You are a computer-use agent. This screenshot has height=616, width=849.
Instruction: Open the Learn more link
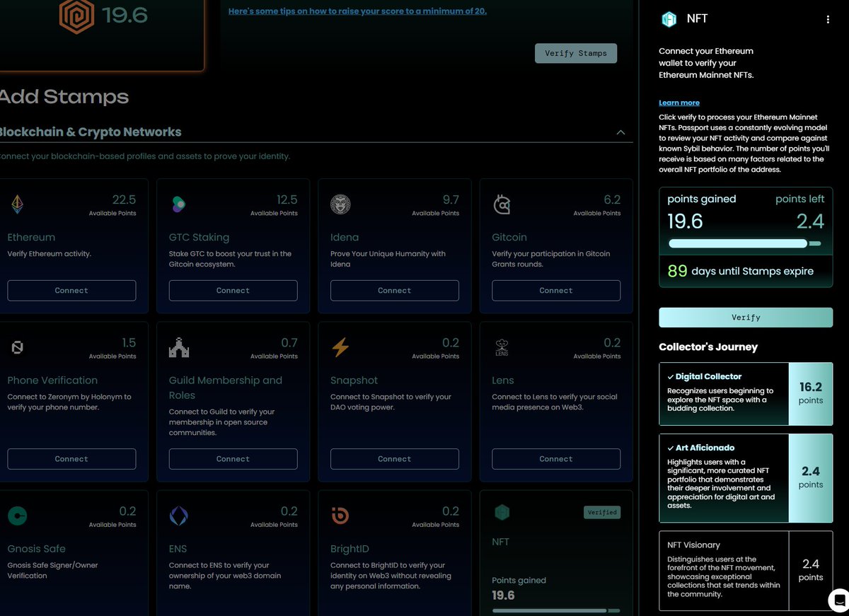[679, 103]
